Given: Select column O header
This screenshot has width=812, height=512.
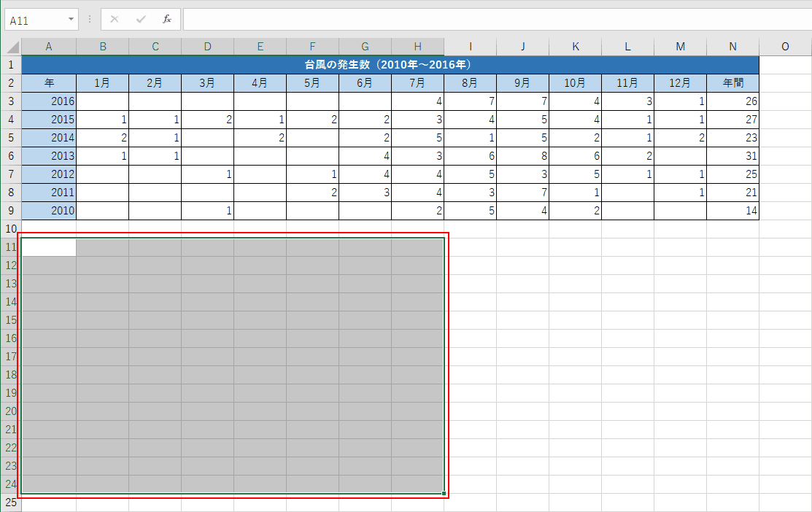Looking at the screenshot, I should tap(785, 47).
